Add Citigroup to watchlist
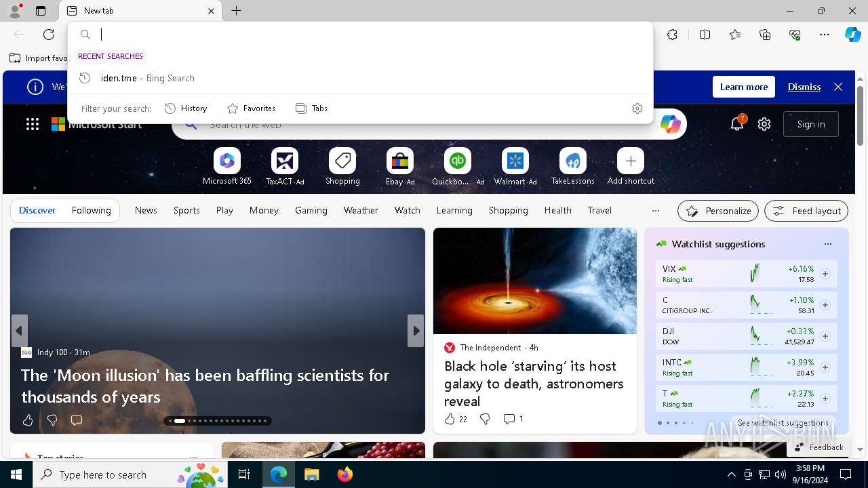This screenshot has height=488, width=868. click(825, 305)
